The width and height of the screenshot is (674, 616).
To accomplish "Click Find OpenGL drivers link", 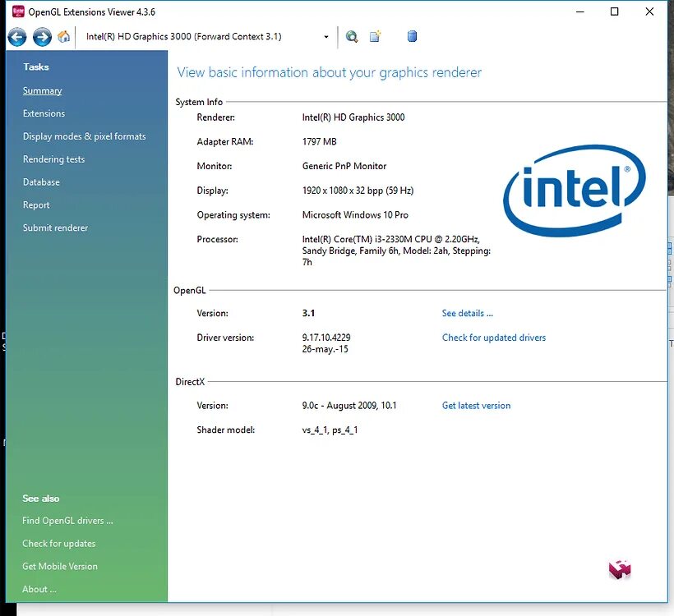I will point(67,521).
